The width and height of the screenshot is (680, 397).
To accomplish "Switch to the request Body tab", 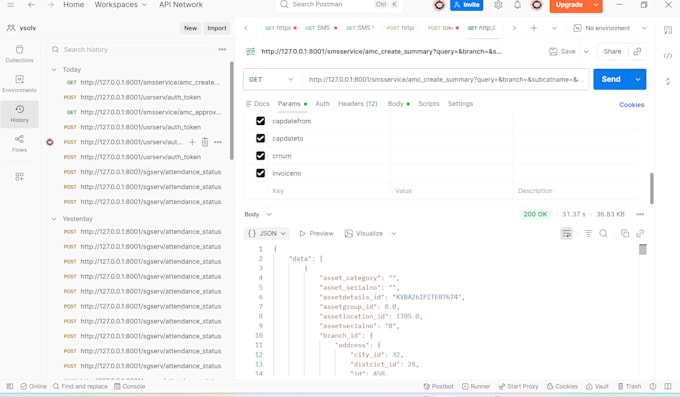I will coord(398,104).
